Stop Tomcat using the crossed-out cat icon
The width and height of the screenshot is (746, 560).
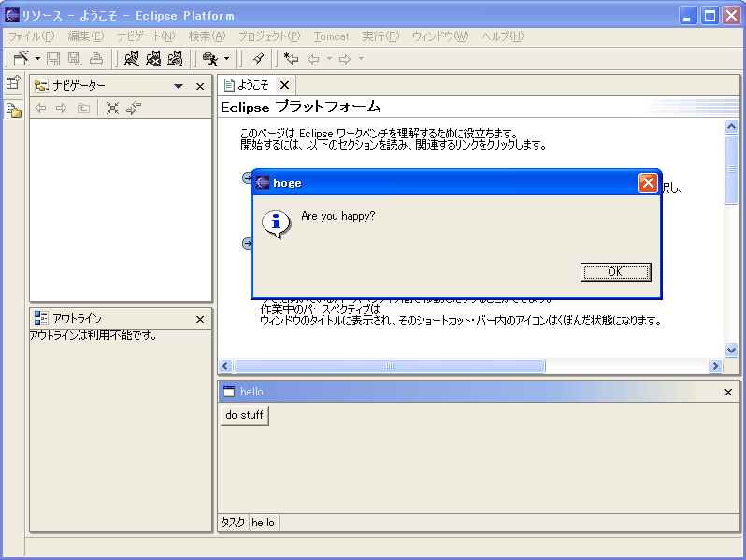(x=153, y=59)
